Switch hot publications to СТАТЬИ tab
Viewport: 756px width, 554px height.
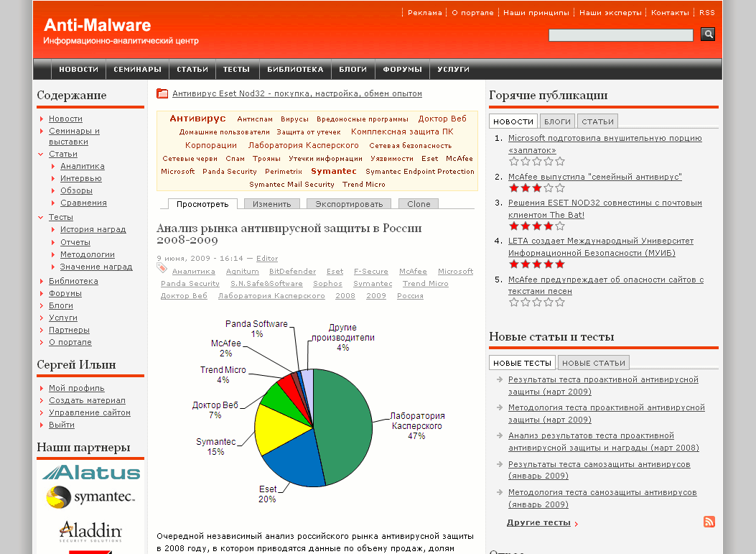597,121
